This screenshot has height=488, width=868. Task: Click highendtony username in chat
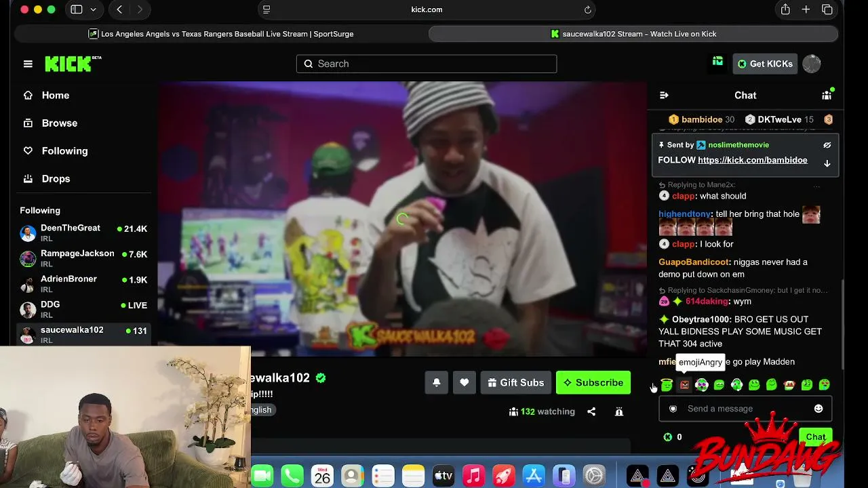(x=684, y=214)
